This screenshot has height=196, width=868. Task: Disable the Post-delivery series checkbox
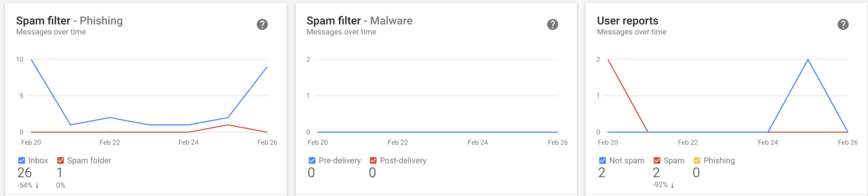[373, 161]
